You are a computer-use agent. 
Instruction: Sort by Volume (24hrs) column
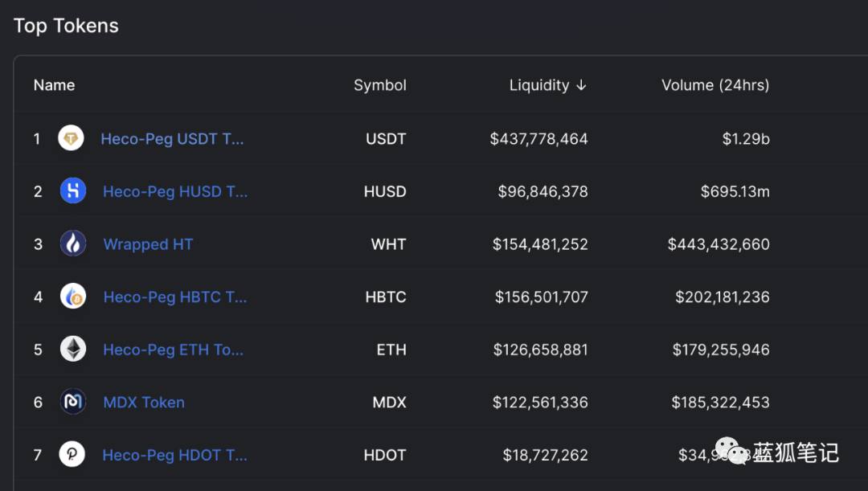pyautogui.click(x=714, y=85)
